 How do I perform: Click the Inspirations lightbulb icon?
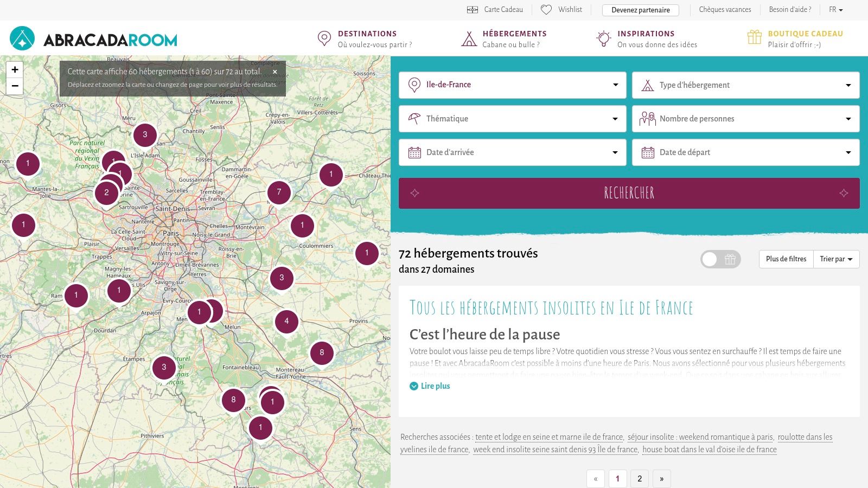[603, 38]
